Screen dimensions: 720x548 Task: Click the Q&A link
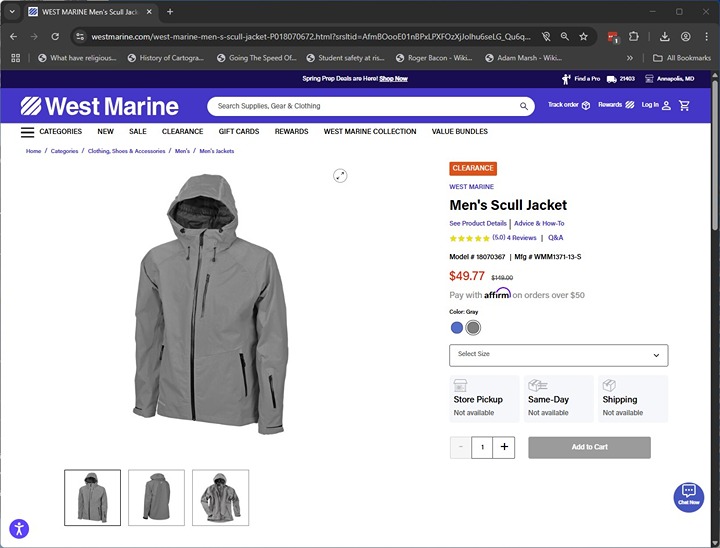(x=556, y=238)
